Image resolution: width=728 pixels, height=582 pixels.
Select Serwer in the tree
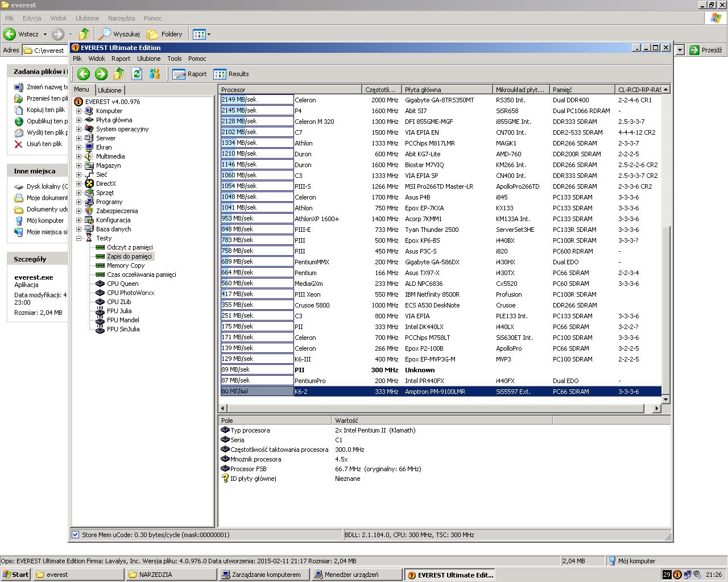point(106,138)
